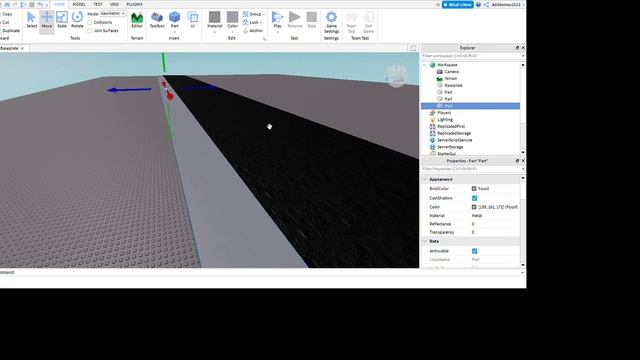640x360 pixels.
Task: Choose the Select tool
Action: [31, 20]
